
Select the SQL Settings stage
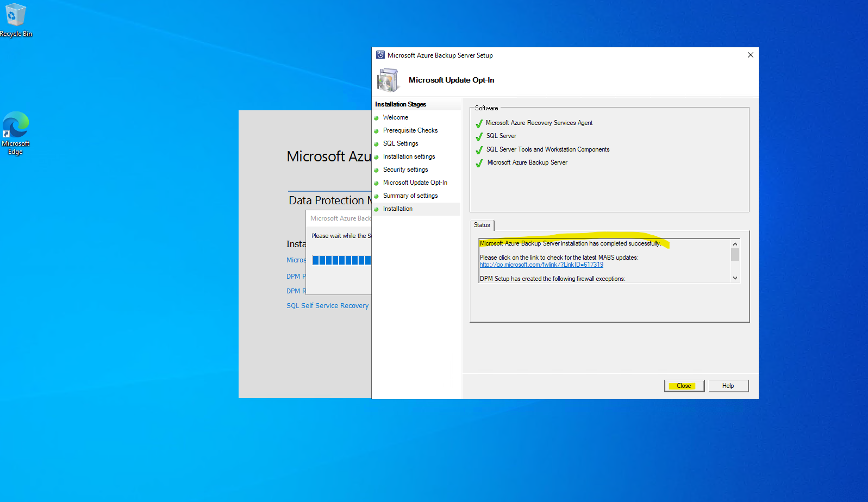[401, 143]
